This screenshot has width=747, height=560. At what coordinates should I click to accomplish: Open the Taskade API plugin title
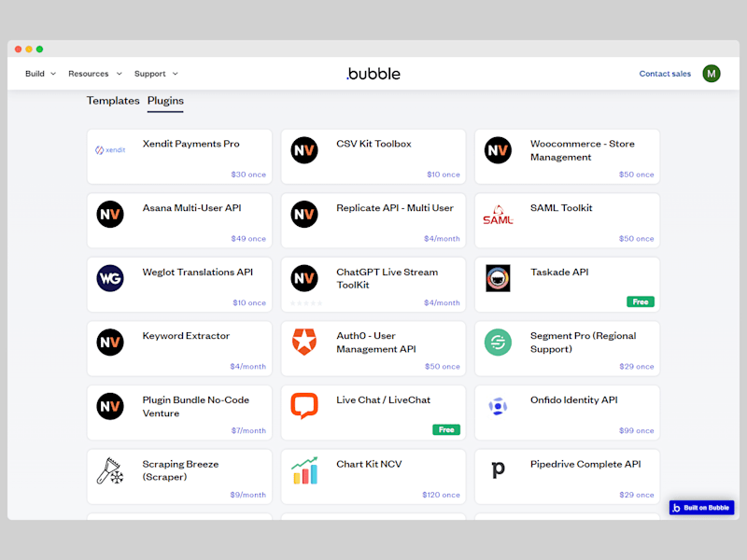[558, 272]
